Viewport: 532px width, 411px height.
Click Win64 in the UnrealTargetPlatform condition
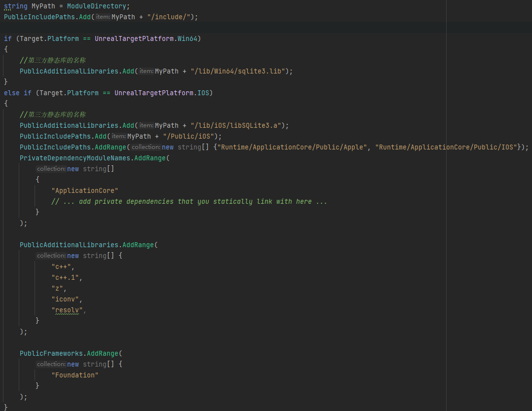(x=190, y=38)
